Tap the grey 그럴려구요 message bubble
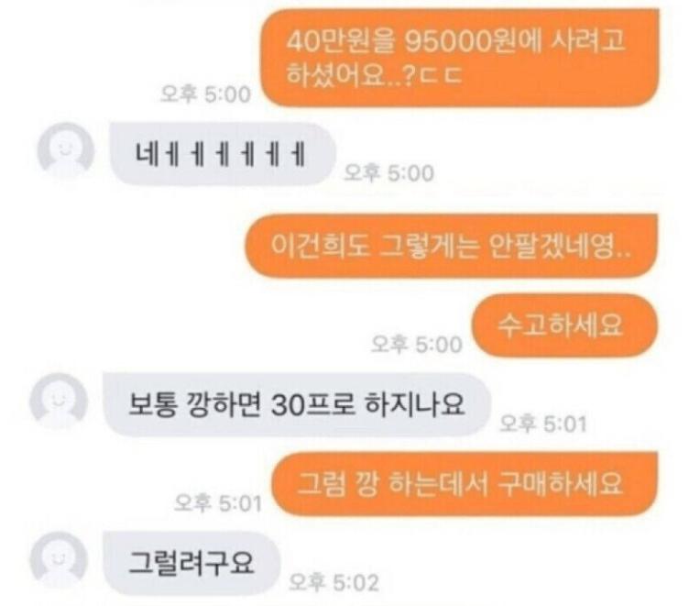The width and height of the screenshot is (700, 606). coord(192,563)
